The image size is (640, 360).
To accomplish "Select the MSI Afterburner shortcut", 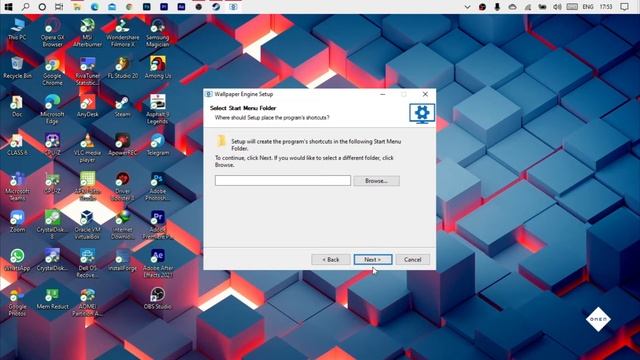I will (x=87, y=33).
